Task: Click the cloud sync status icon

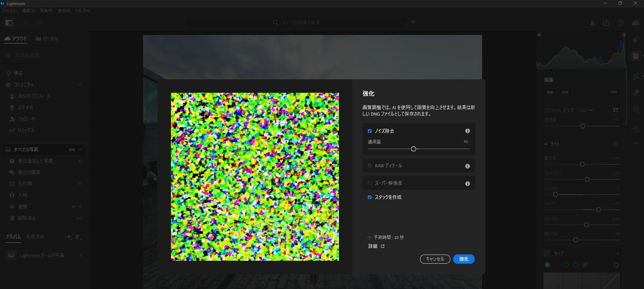Action: pyautogui.click(x=636, y=23)
